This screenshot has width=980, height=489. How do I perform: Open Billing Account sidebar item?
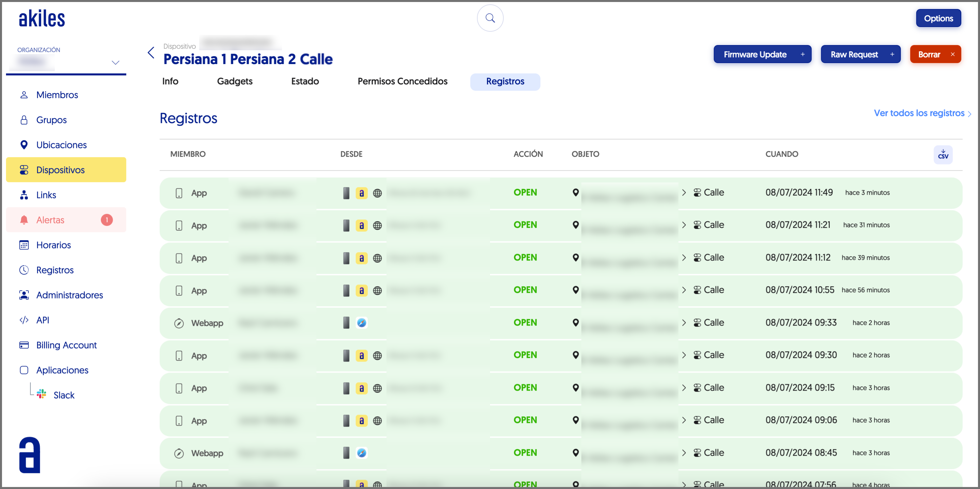[x=66, y=345]
